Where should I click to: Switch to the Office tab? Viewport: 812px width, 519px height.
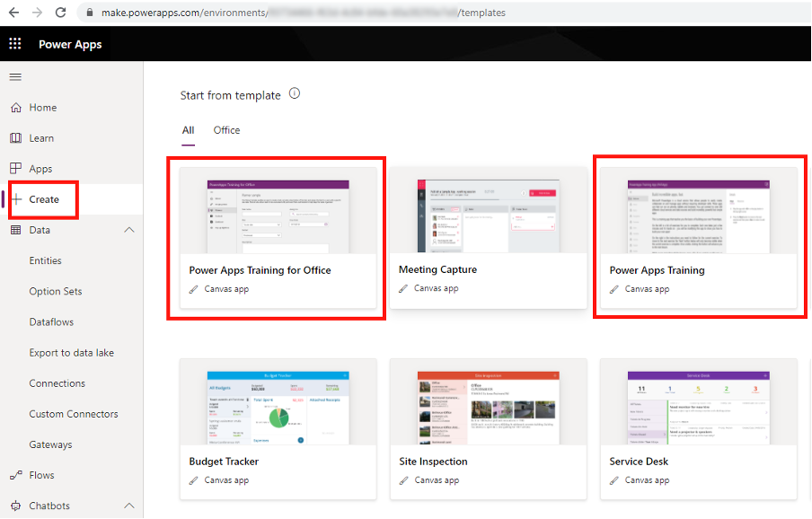tap(226, 130)
